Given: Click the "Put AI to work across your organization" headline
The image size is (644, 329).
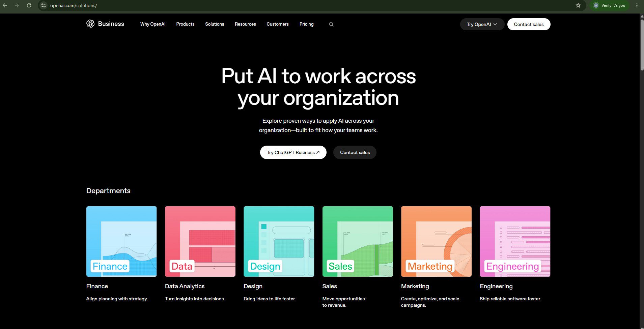Looking at the screenshot, I should [x=318, y=87].
